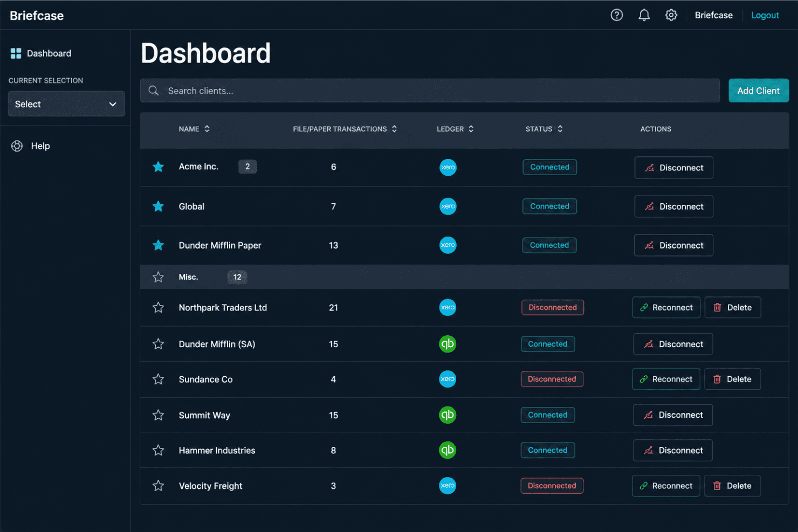Remove star from Dunder Mifflin Paper

[158, 245]
